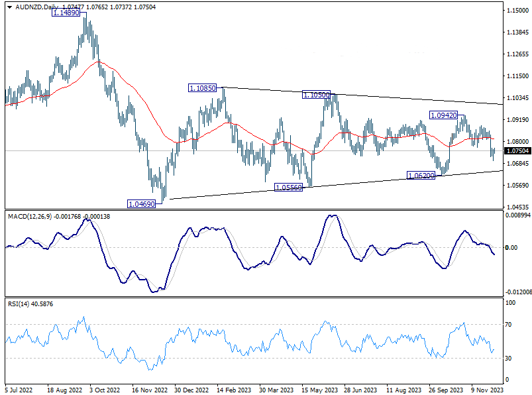Click the 1.14890 peak price label
The height and width of the screenshot is (395, 532).
pyautogui.click(x=69, y=13)
